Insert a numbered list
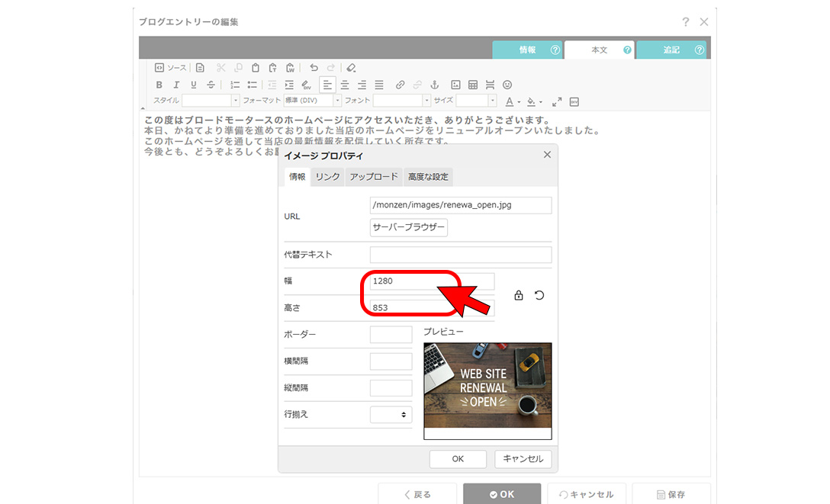 click(x=235, y=85)
